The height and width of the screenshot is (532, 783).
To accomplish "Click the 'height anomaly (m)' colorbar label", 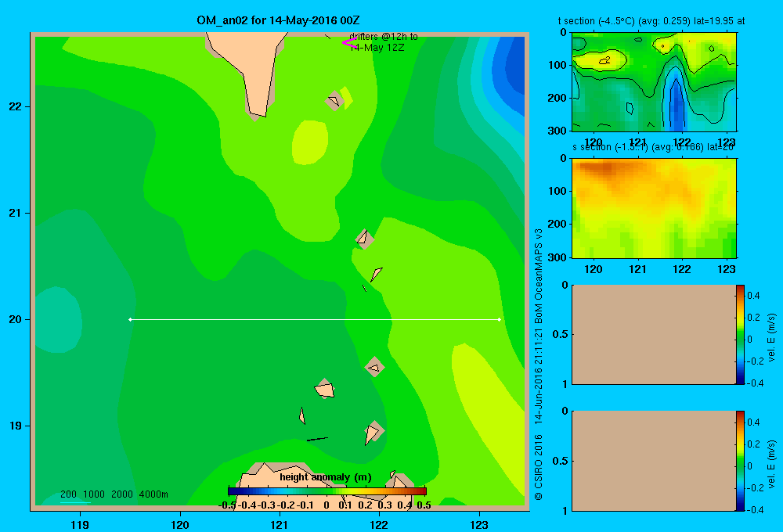I will [326, 477].
